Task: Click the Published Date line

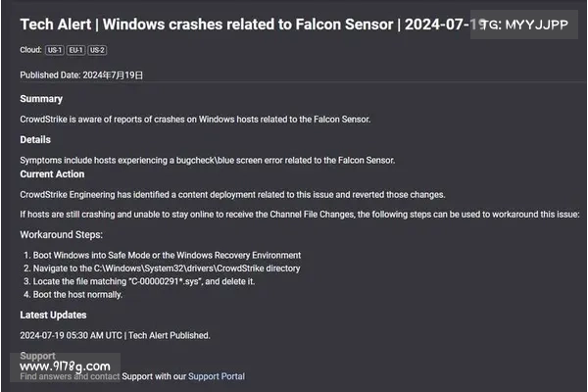Action: pyautogui.click(x=81, y=75)
